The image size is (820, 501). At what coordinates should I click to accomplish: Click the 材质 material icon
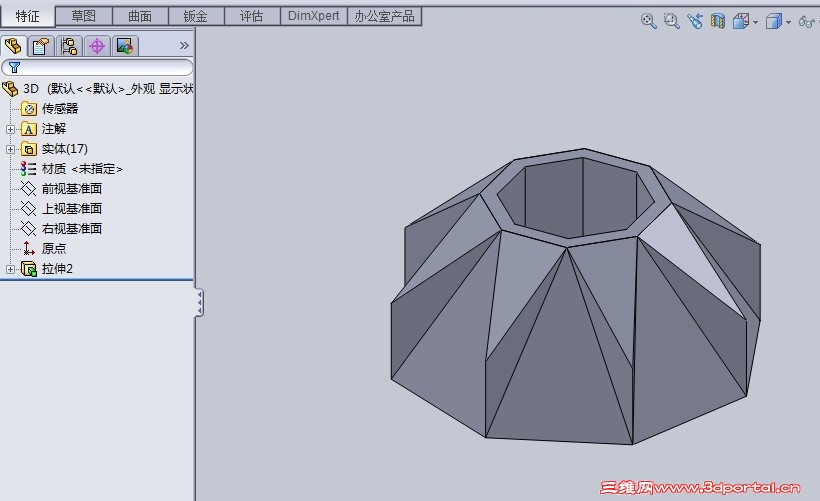[28, 169]
